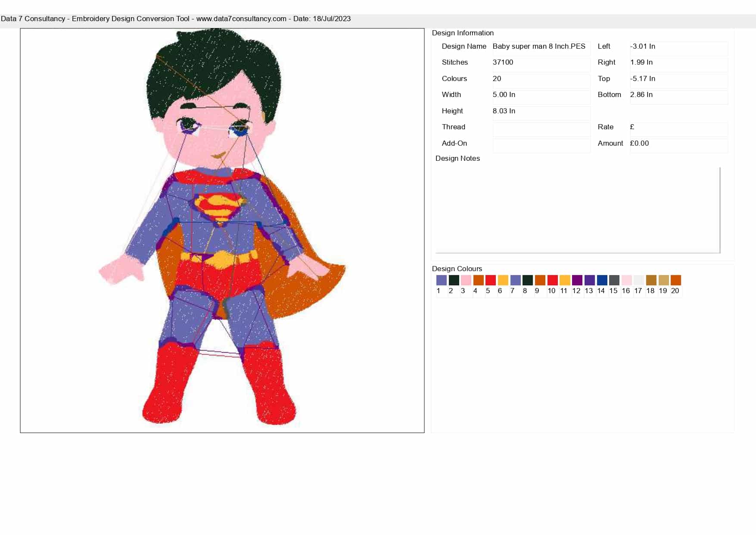Pick red colour swatch 5
Screen dimensions: 756x535
(491, 280)
